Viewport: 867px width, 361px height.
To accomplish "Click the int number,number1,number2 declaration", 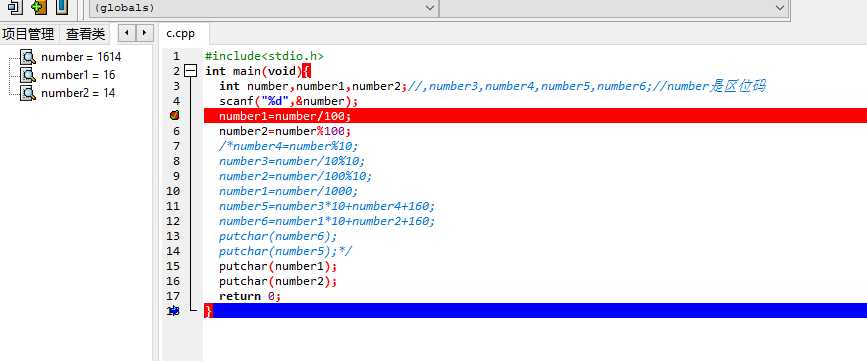I will [x=310, y=86].
